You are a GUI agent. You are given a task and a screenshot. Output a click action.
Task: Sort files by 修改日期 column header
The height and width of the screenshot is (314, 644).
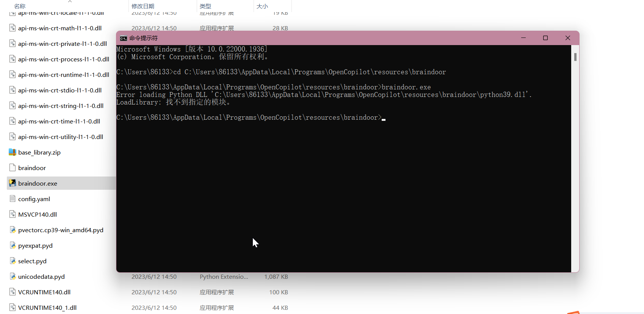[143, 6]
